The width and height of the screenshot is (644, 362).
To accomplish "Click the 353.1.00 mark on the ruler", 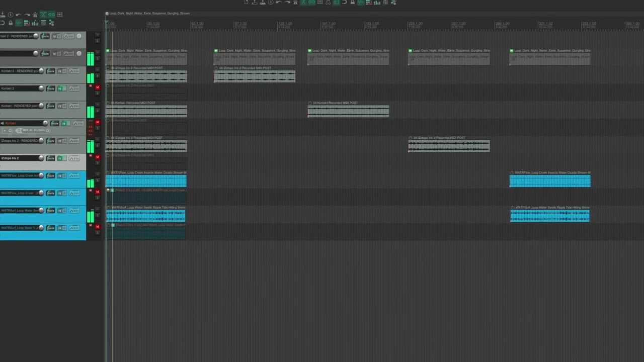I will click(589, 24).
